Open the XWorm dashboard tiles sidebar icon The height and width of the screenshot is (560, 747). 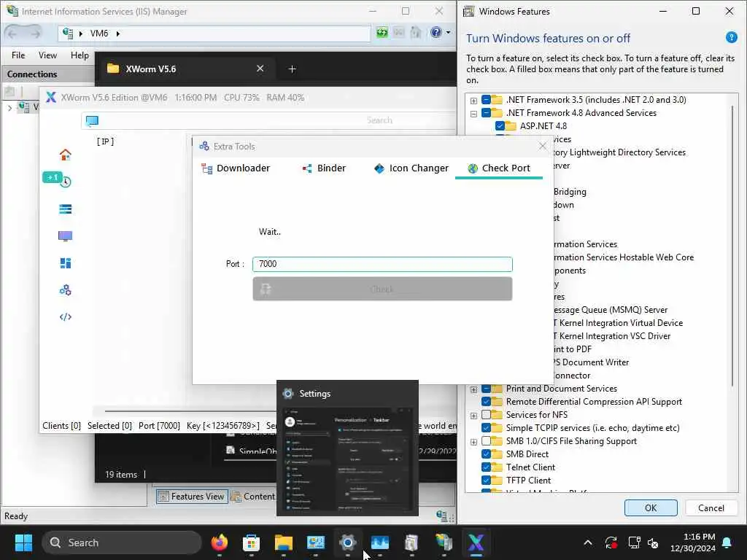(65, 263)
